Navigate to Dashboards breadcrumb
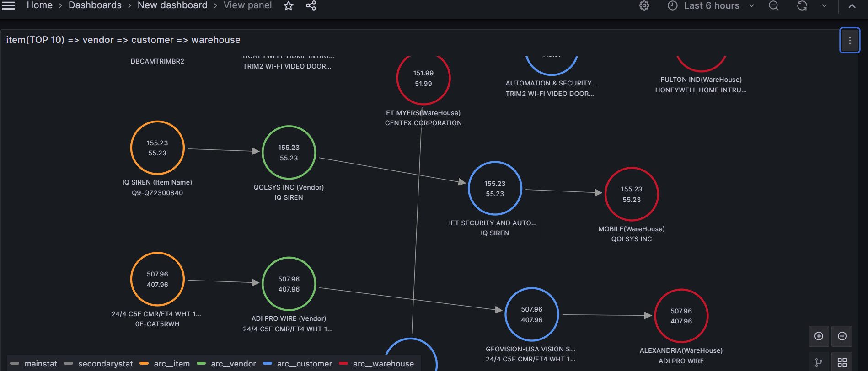This screenshot has height=371, width=868. 95,5
